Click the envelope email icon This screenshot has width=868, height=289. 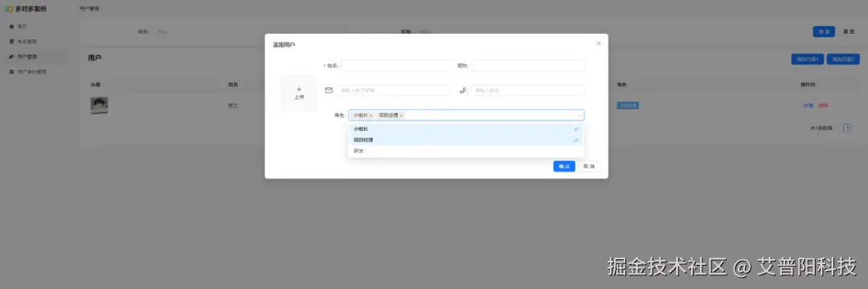pos(329,90)
